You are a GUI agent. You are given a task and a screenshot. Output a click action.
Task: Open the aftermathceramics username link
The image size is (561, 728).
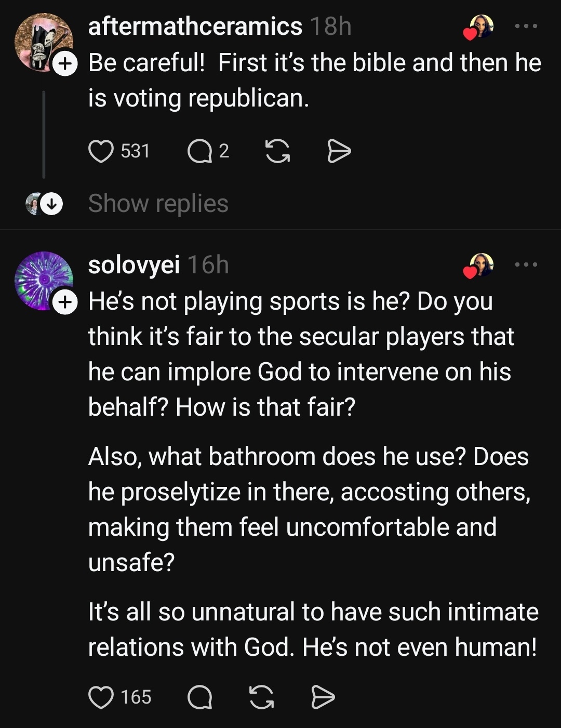pos(195,26)
